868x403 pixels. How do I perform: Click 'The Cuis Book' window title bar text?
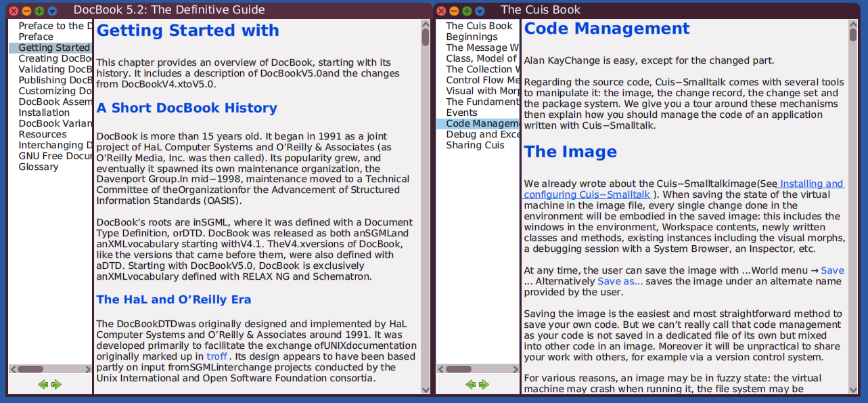(541, 10)
